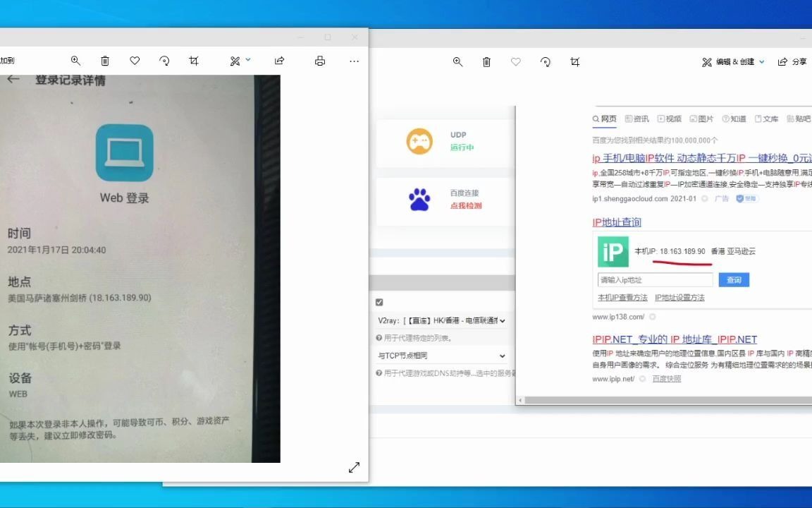Screen dimensions: 812x508
Task: Enable the checkbox above the V2ray selector
Action: click(379, 302)
